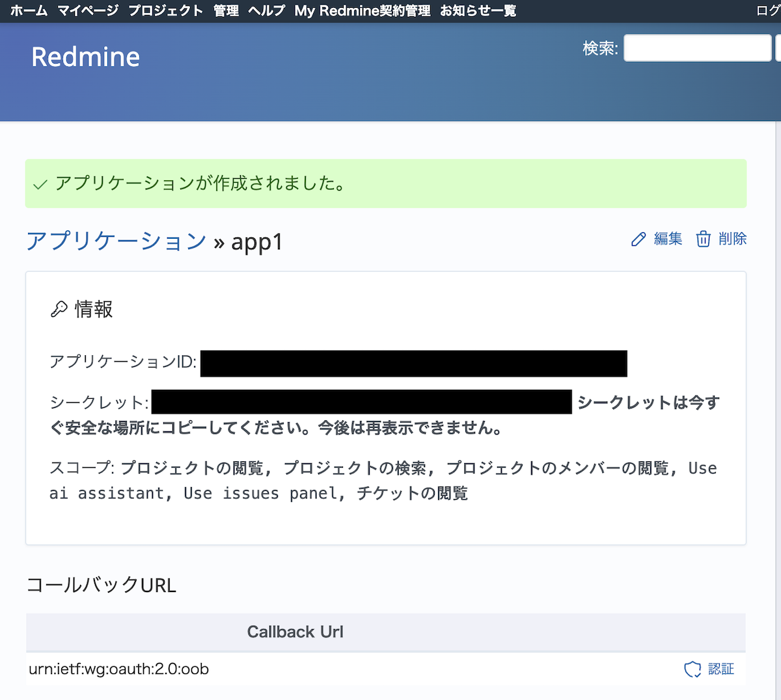Click the 編集 link for app1
This screenshot has width=781, height=700.
point(668,239)
